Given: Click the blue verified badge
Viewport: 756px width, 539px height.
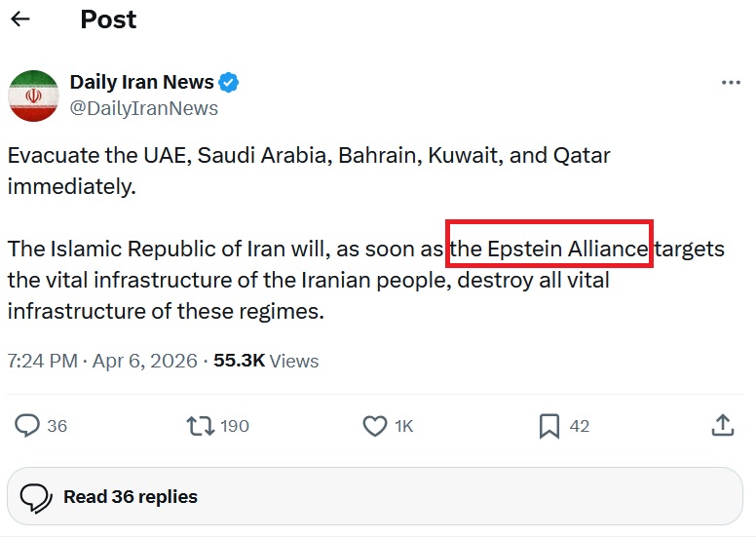Looking at the screenshot, I should (x=229, y=83).
